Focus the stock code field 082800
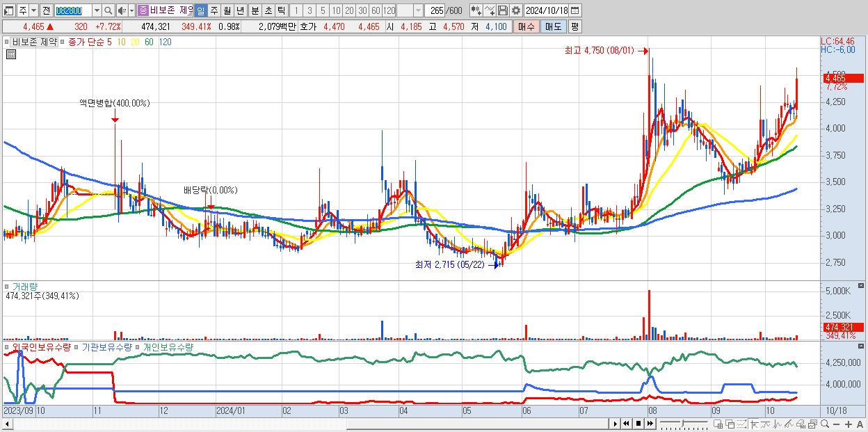 73,10
